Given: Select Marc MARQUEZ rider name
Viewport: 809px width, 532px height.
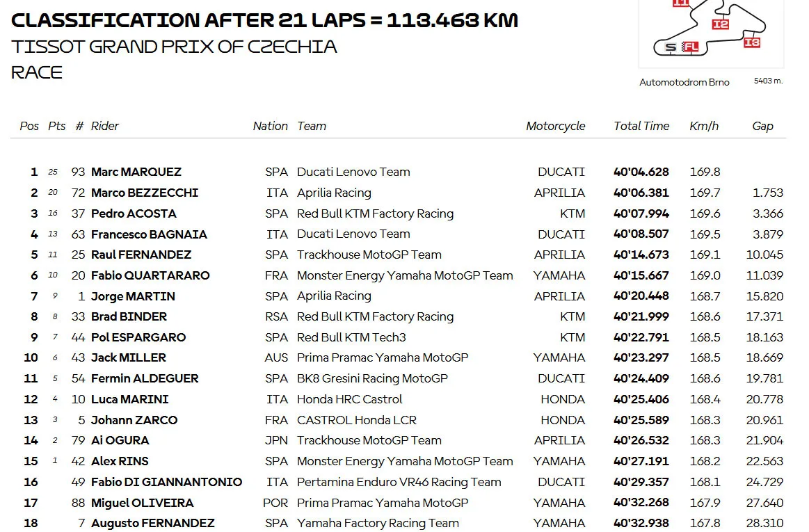Looking at the screenshot, I should tap(136, 172).
